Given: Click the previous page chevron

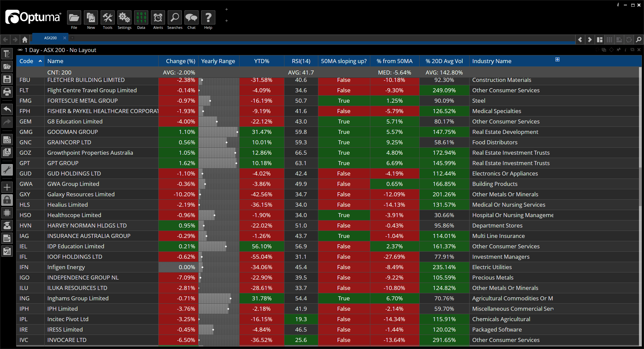Looking at the screenshot, I should click(x=580, y=40).
